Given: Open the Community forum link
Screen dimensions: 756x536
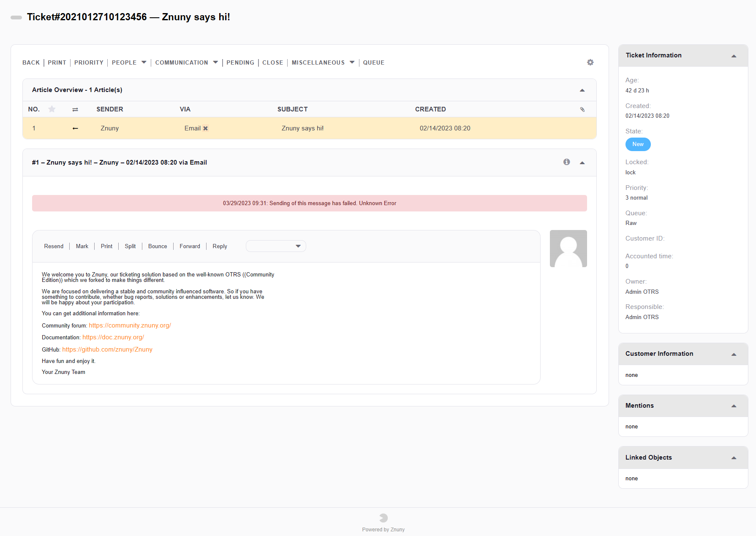Looking at the screenshot, I should [x=130, y=325].
